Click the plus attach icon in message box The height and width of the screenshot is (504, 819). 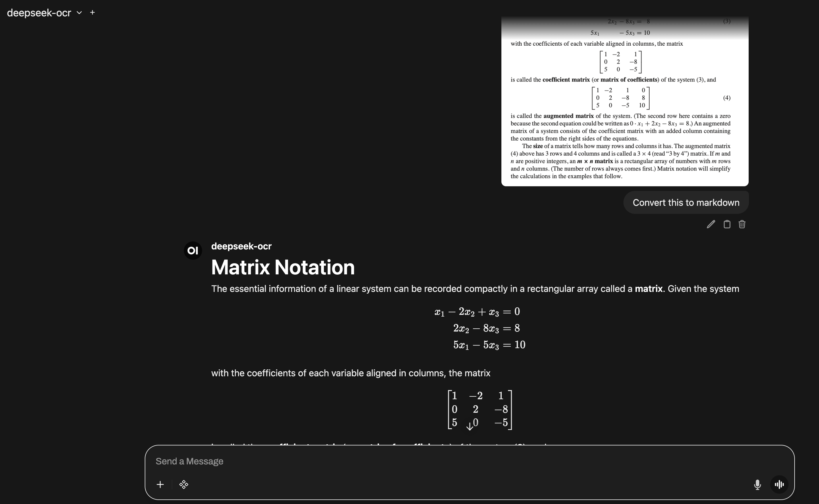(x=160, y=484)
